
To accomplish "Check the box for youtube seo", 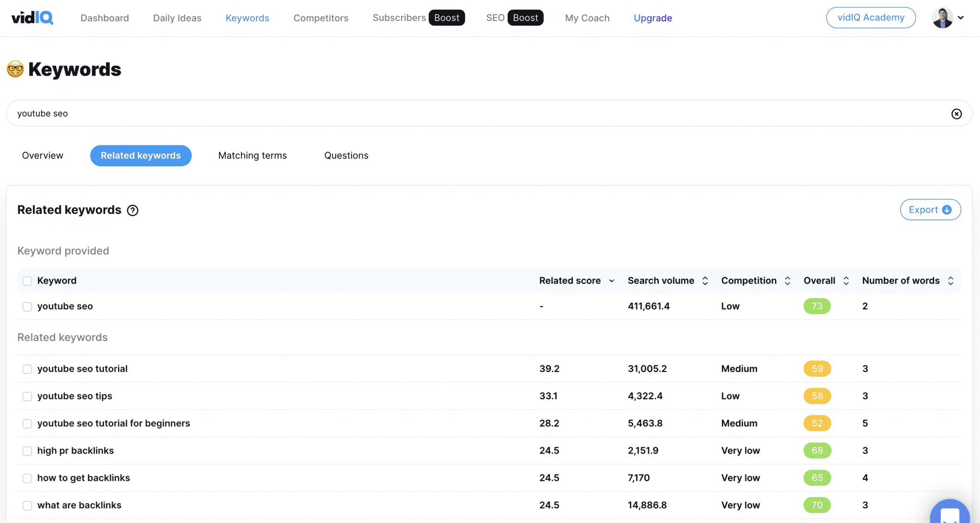I will 27,306.
